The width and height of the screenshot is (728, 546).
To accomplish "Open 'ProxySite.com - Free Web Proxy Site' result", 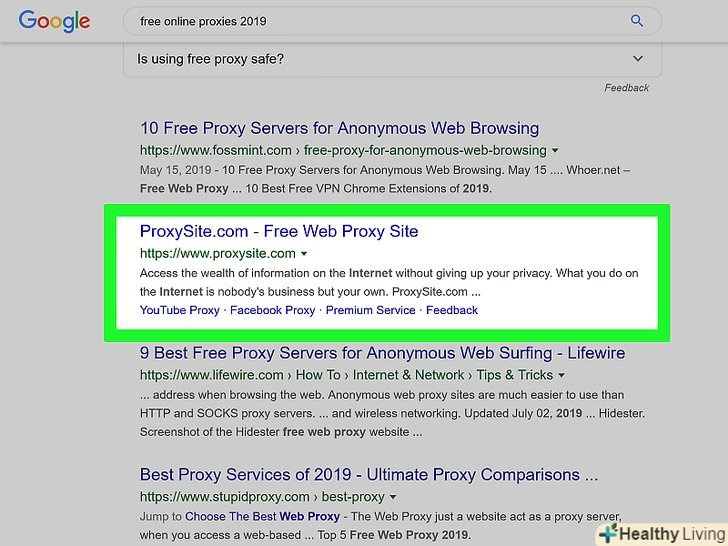I will tap(279, 231).
